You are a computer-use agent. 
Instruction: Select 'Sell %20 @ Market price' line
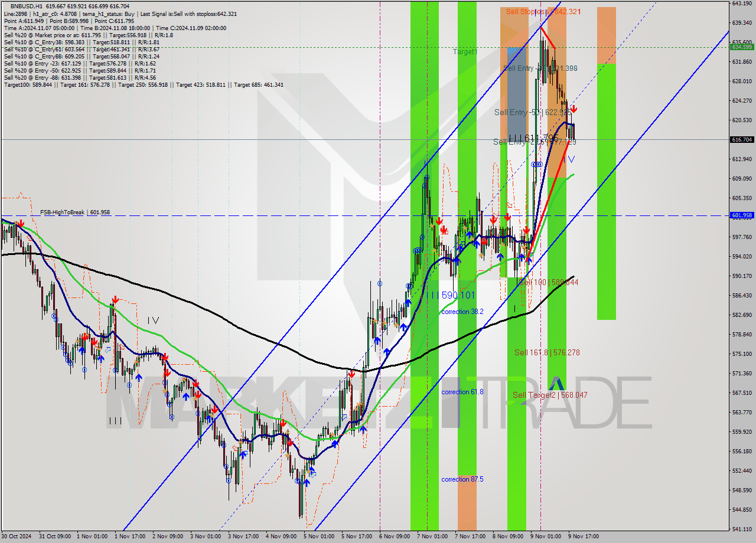pyautogui.click(x=88, y=35)
